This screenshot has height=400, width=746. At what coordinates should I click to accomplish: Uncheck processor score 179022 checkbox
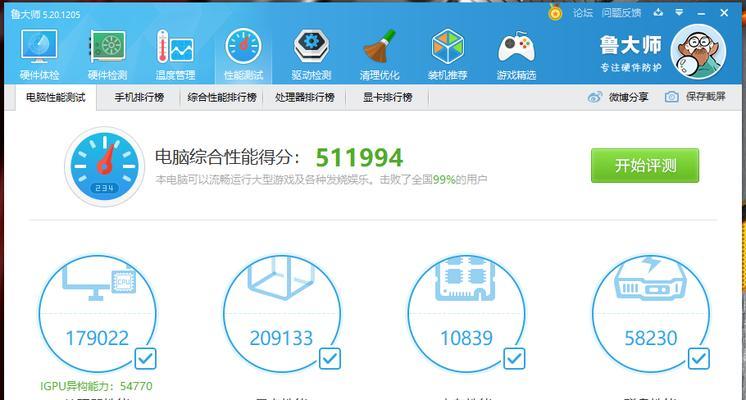coord(145,359)
